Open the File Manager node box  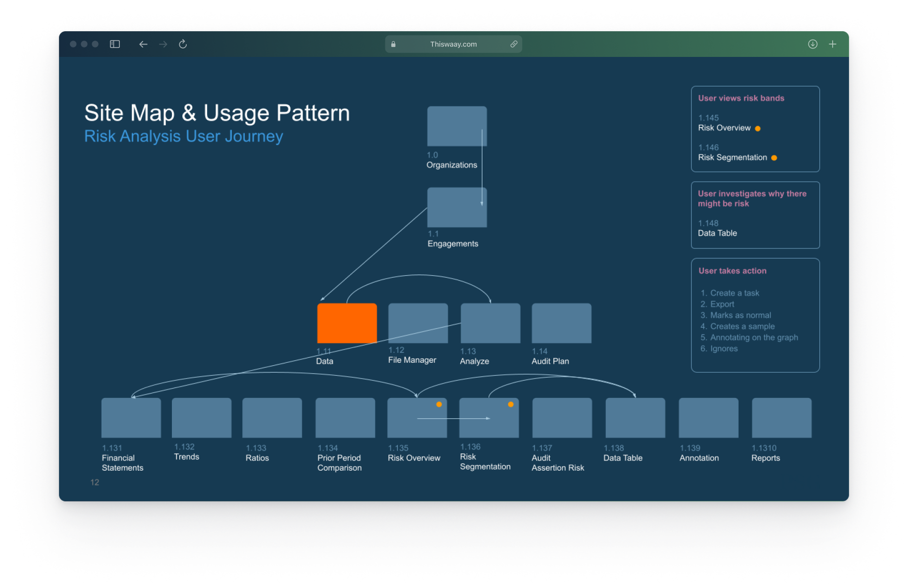418,323
